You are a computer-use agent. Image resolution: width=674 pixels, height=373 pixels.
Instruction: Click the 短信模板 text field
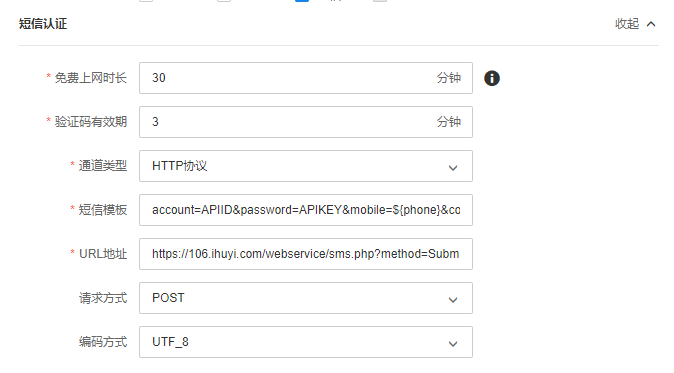306,210
